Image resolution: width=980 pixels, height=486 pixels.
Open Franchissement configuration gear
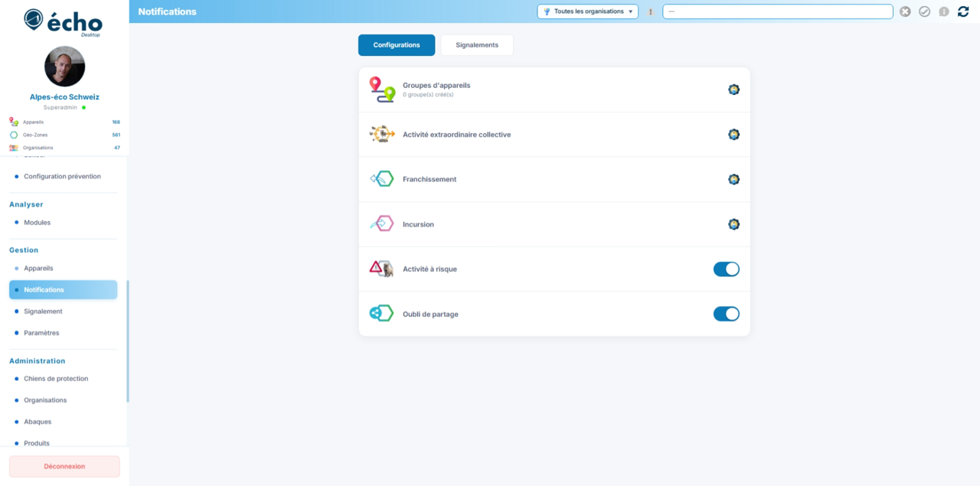[733, 179]
